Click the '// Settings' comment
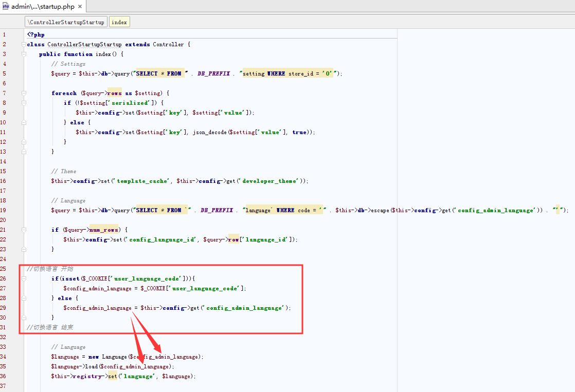This screenshot has width=575, height=392. click(68, 64)
